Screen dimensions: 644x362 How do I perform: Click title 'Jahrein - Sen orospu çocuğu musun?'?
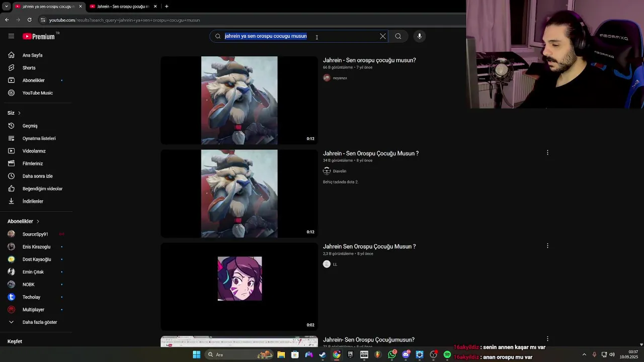[369, 60]
